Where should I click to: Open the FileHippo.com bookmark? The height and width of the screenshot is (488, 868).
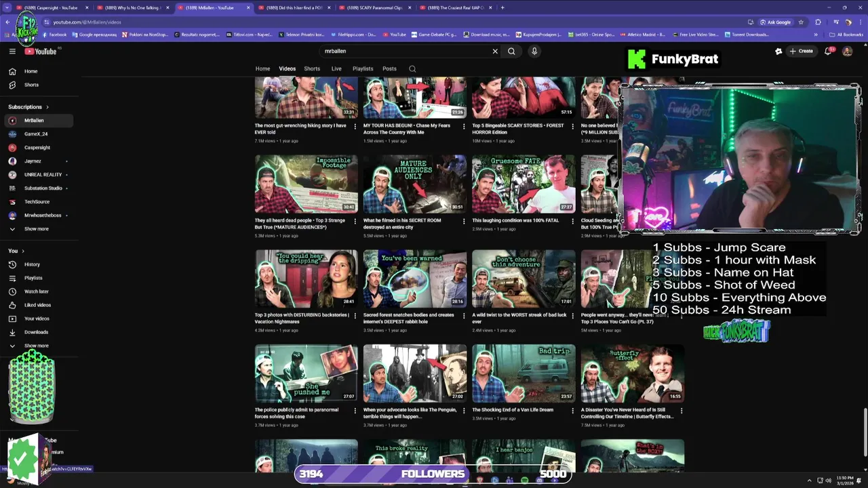click(x=353, y=35)
